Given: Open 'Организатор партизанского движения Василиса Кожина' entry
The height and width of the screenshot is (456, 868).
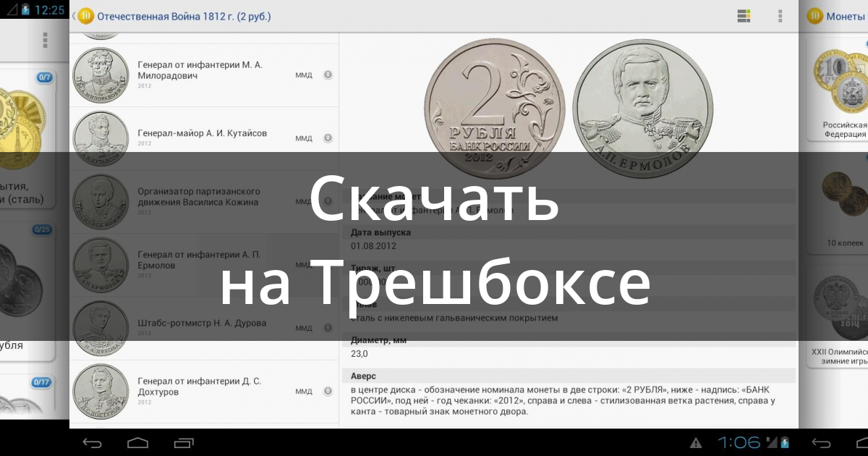Looking at the screenshot, I should click(204, 201).
